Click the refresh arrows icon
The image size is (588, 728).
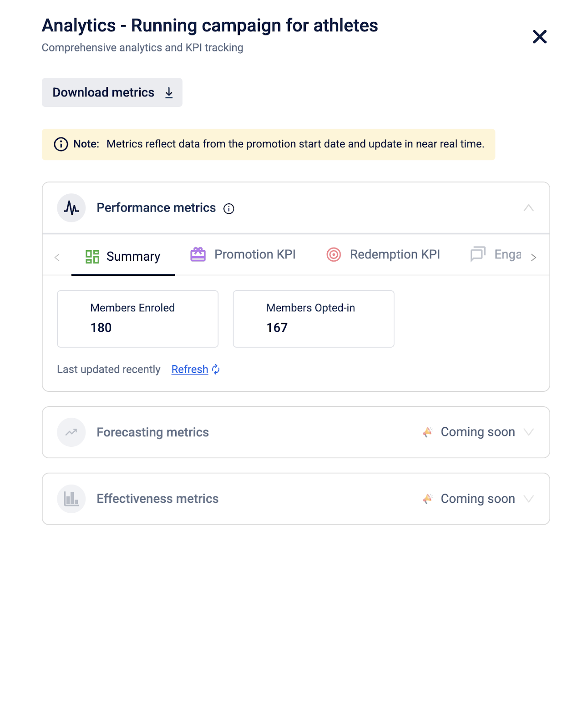click(x=216, y=369)
